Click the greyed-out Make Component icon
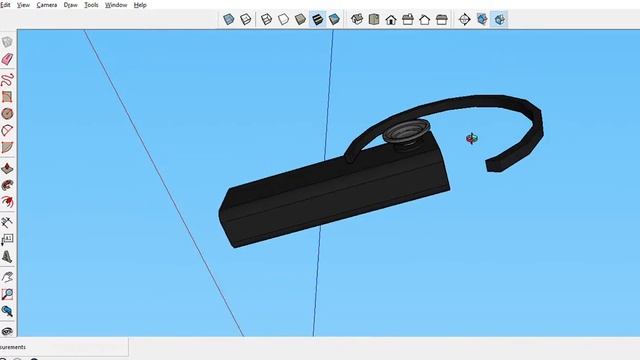The height and width of the screenshot is (360, 640). (x=7, y=42)
